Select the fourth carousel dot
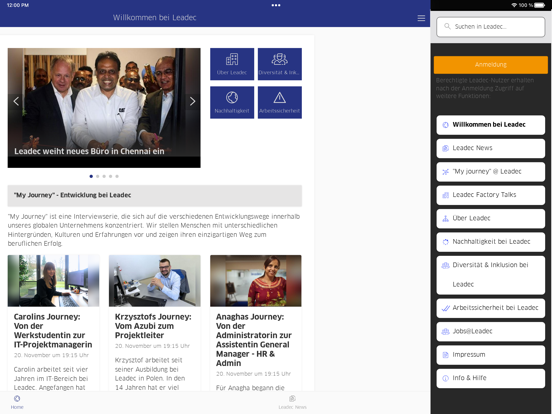This screenshot has height=414, width=552. coord(111,176)
